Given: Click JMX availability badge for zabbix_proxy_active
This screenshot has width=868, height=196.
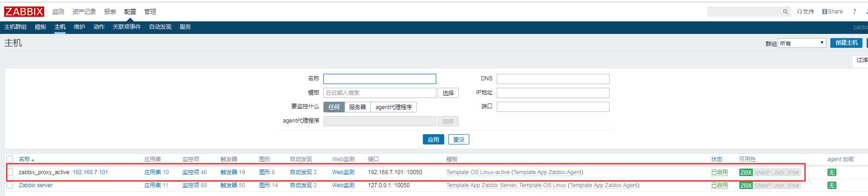Looking at the screenshot, I should [779, 172].
